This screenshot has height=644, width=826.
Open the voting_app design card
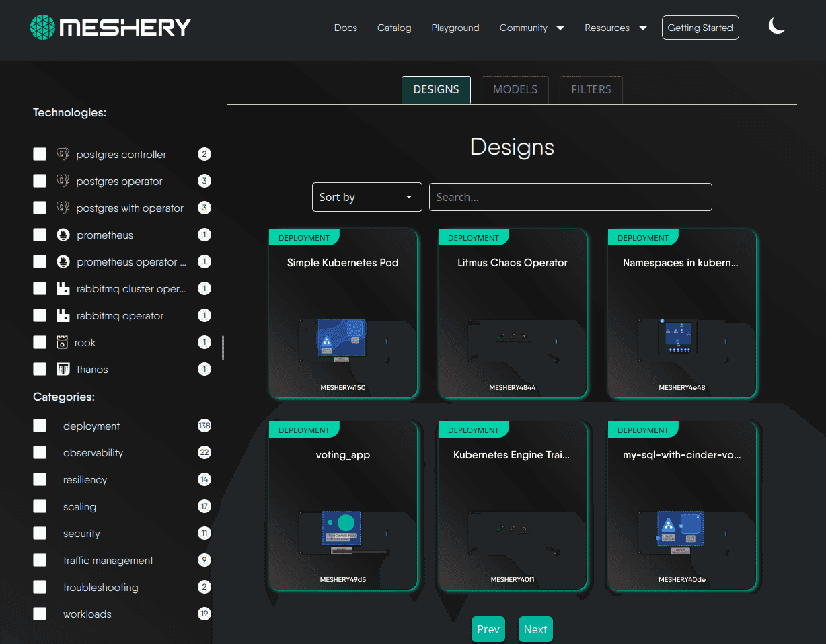[343, 506]
